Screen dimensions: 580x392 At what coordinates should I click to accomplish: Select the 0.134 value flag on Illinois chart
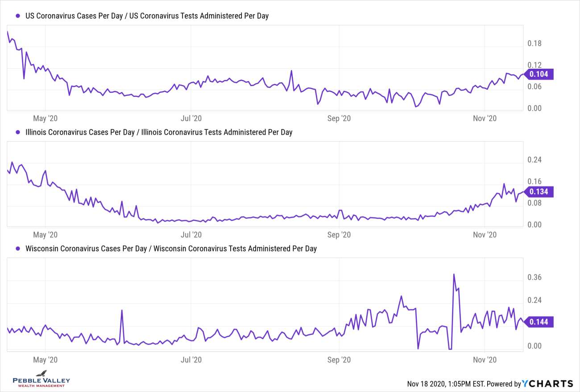coord(539,192)
